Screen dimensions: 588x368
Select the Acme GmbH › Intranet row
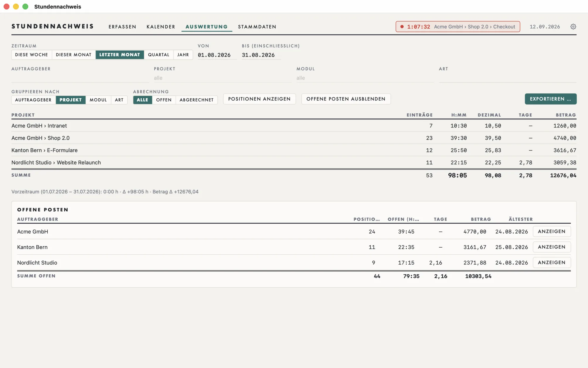pos(294,126)
